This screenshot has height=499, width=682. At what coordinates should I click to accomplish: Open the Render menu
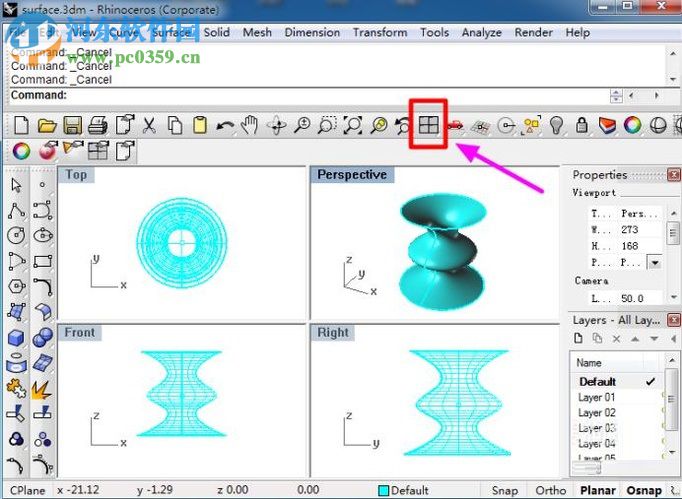[534, 32]
